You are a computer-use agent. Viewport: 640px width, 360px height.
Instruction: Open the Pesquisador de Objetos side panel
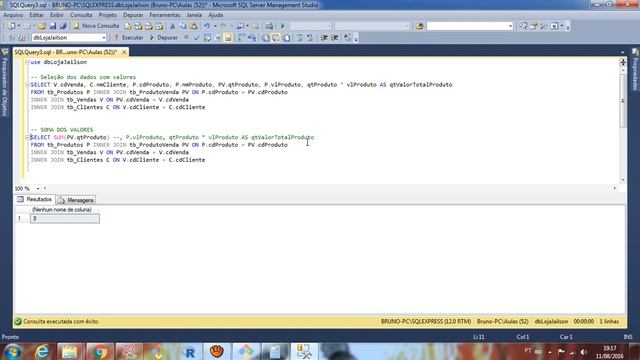tap(5, 84)
